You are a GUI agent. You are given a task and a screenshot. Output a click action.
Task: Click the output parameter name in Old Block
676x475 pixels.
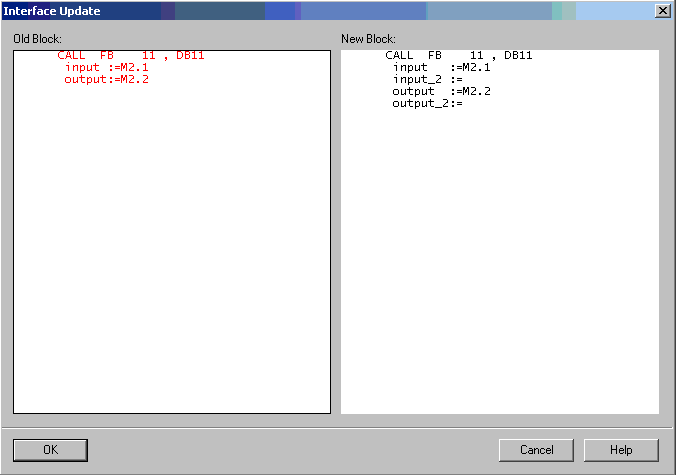pyautogui.click(x=86, y=79)
